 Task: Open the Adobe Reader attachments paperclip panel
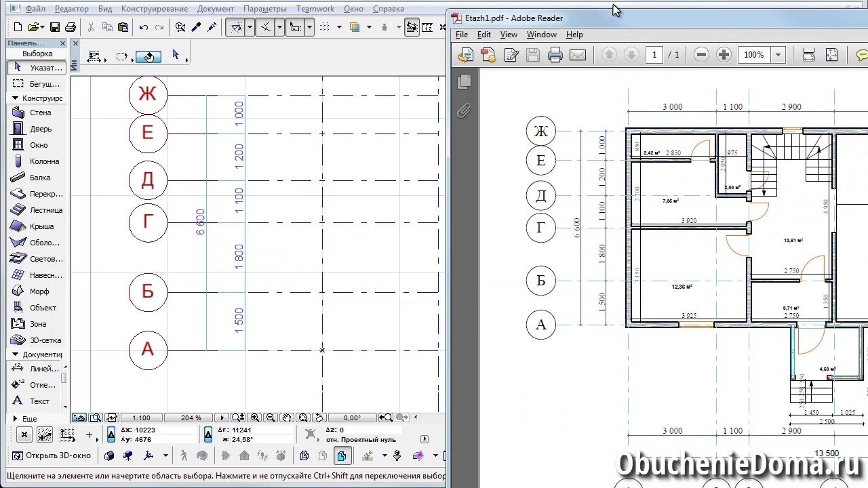[x=465, y=110]
